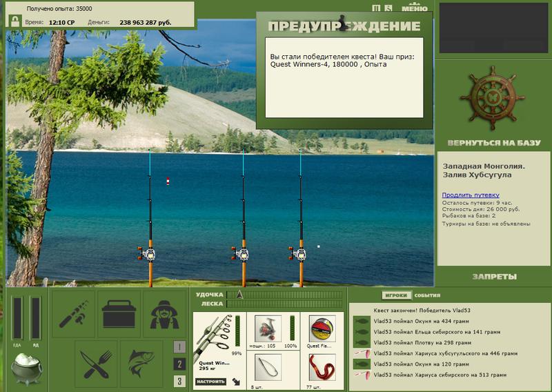Click 'Vlad53 поймал Хариуса сибирского на 513 грамм'
This screenshot has width=552, height=392.
[x=440, y=375]
